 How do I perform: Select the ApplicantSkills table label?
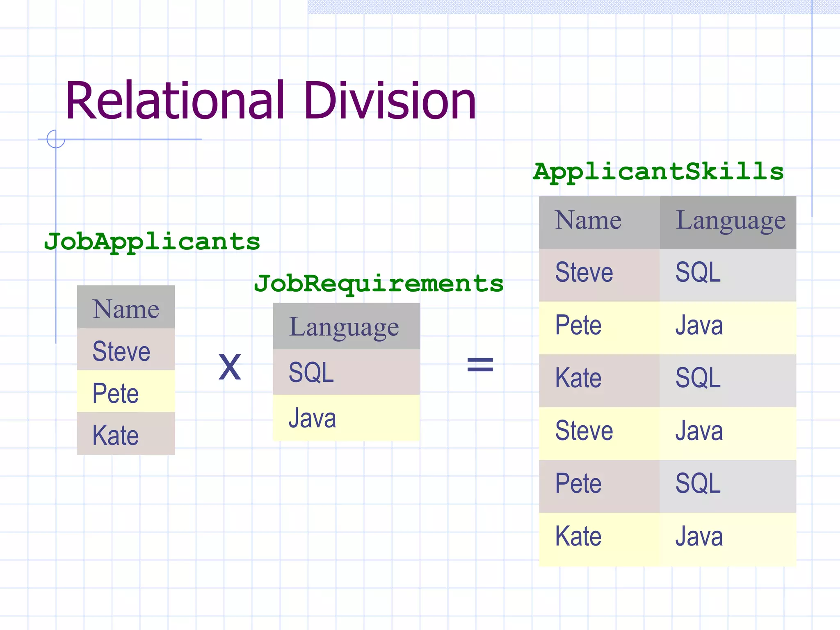658,172
